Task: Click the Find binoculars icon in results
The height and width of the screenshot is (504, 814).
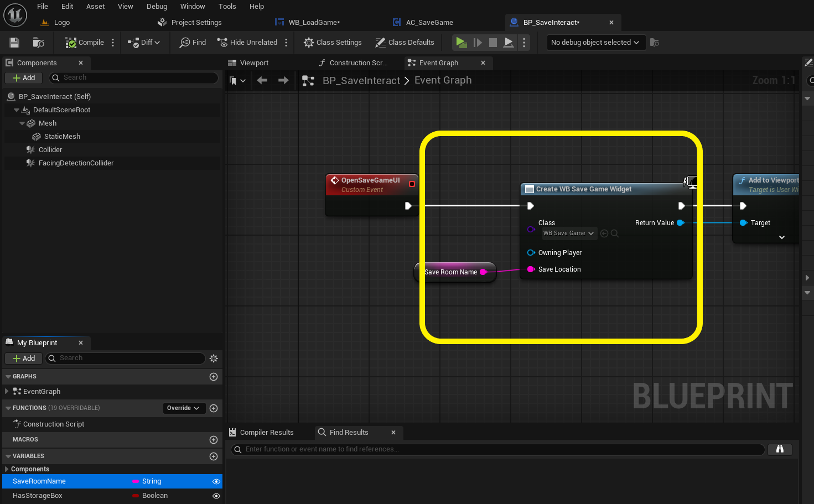Action: tap(780, 449)
